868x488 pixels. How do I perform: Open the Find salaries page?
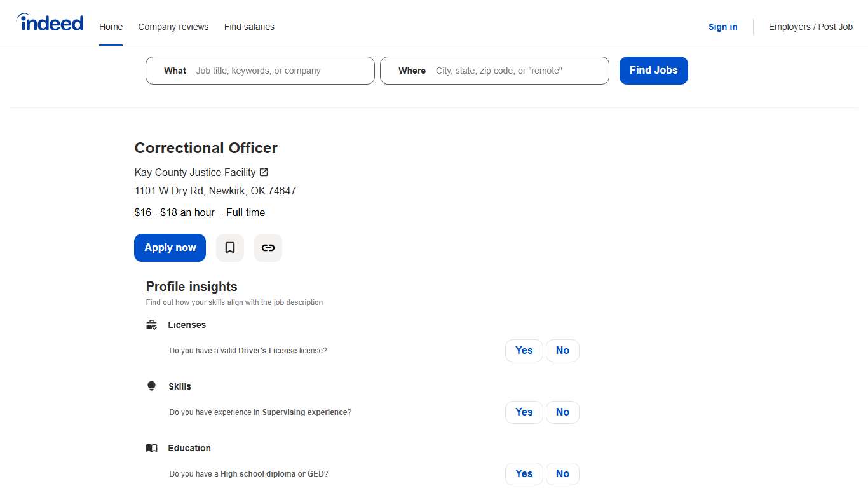249,27
